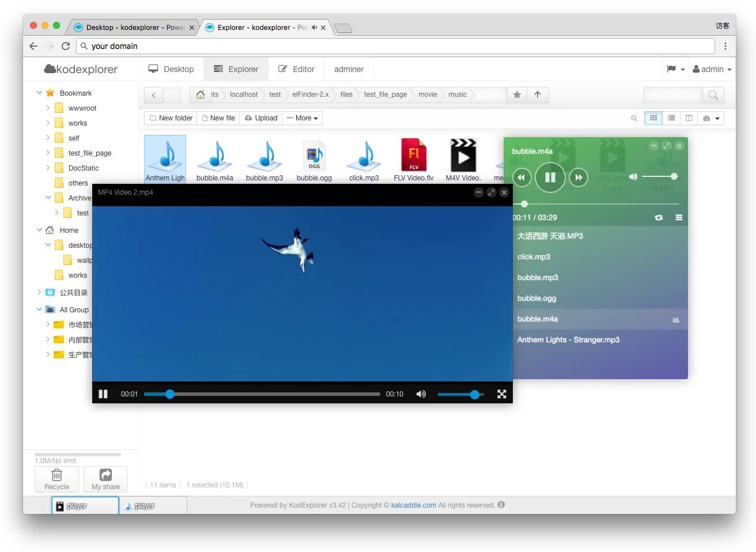Open the language flag dropdown
This screenshot has height=552, width=756.
click(675, 69)
